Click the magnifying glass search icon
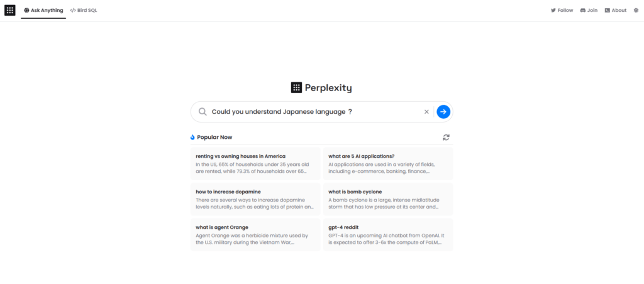This screenshot has width=644, height=284. click(x=203, y=112)
